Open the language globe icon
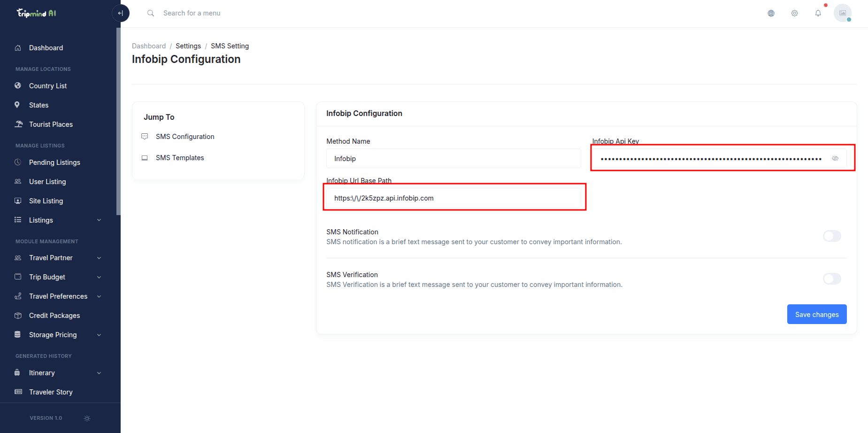Image resolution: width=868 pixels, height=433 pixels. (x=771, y=13)
